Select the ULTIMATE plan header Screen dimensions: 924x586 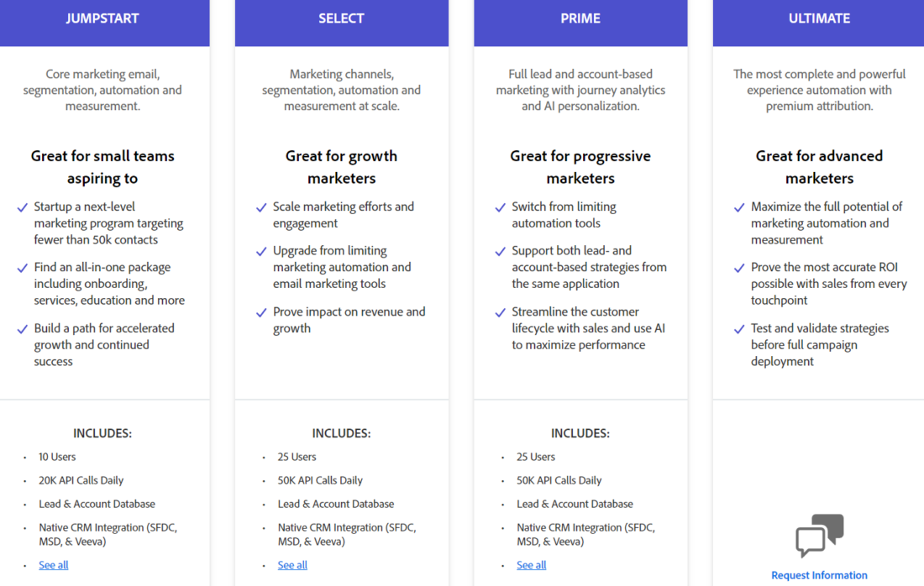point(819,18)
